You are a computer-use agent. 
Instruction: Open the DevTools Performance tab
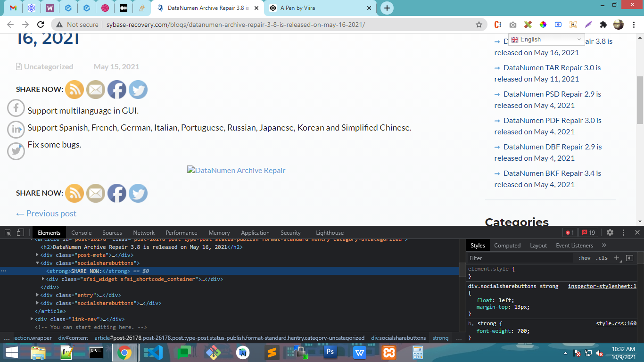[182, 233]
